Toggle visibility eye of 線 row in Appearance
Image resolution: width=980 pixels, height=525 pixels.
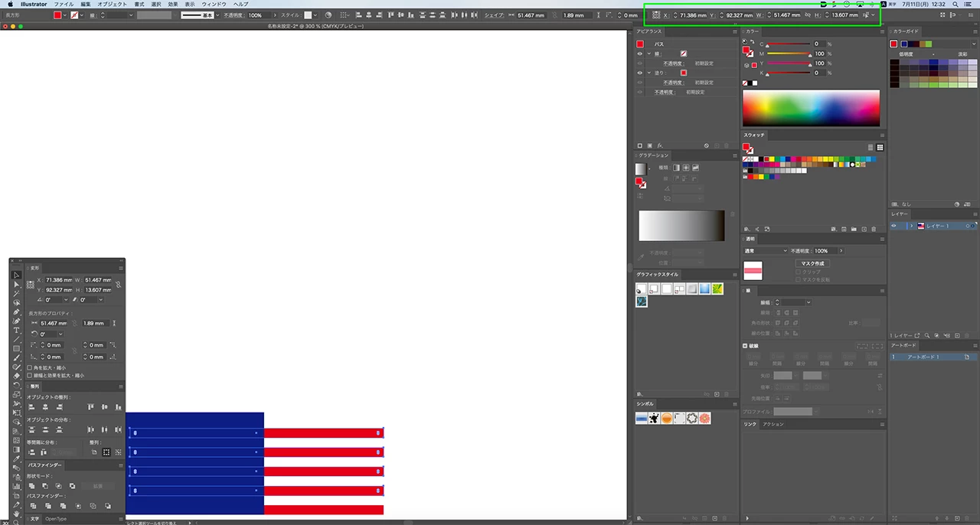point(640,54)
